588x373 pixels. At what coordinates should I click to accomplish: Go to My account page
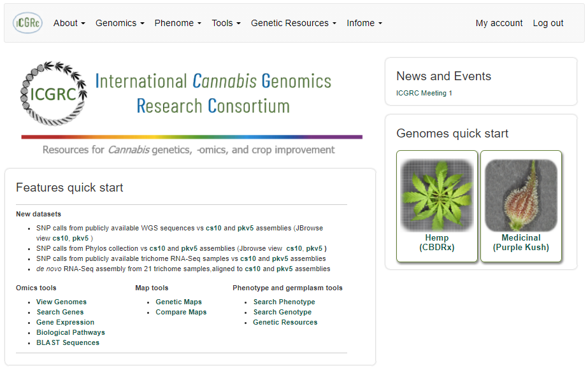point(499,23)
